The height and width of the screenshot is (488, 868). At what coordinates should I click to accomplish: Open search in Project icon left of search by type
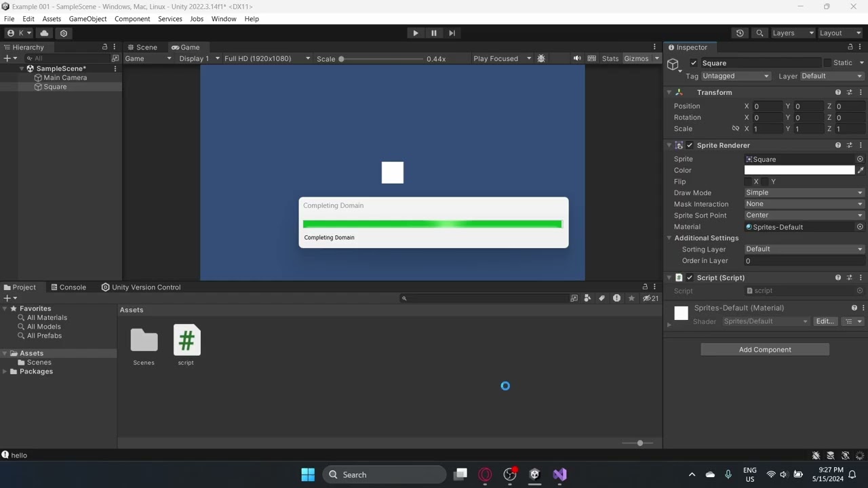tap(574, 298)
